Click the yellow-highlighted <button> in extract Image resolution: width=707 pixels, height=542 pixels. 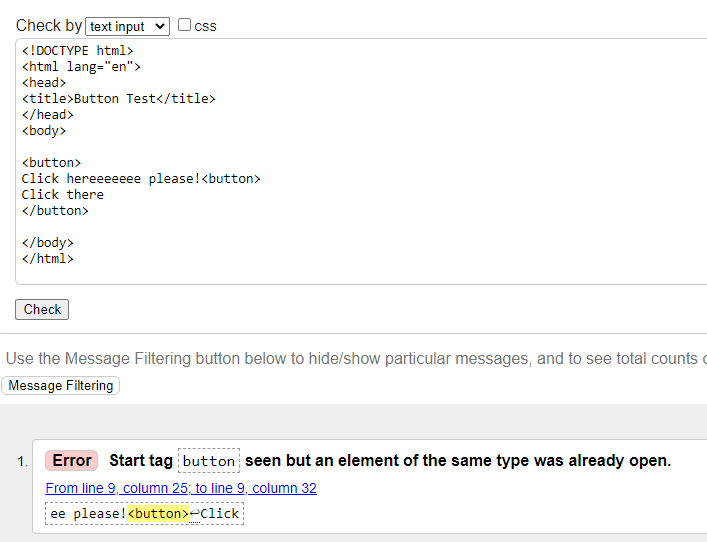pyautogui.click(x=158, y=514)
